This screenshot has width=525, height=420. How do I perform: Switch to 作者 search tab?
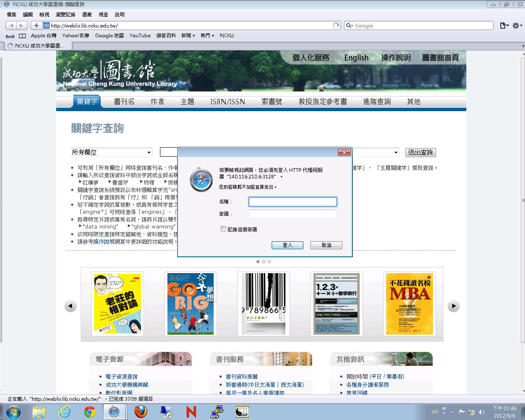coord(157,101)
